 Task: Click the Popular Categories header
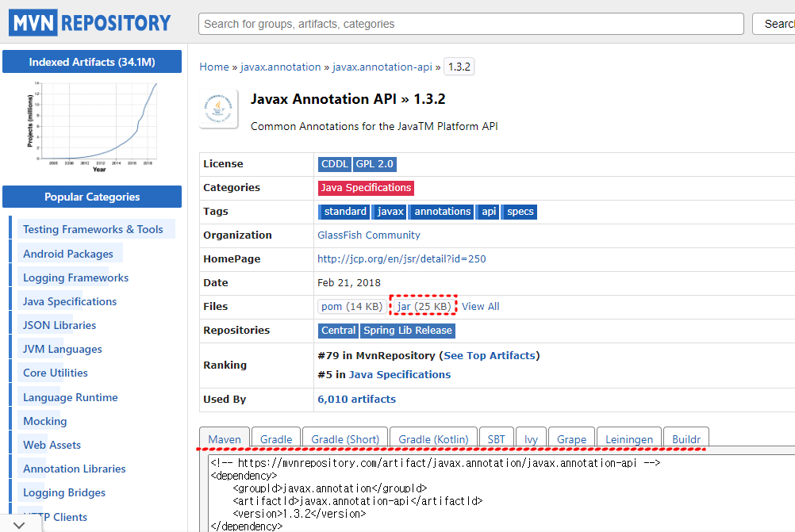point(92,197)
